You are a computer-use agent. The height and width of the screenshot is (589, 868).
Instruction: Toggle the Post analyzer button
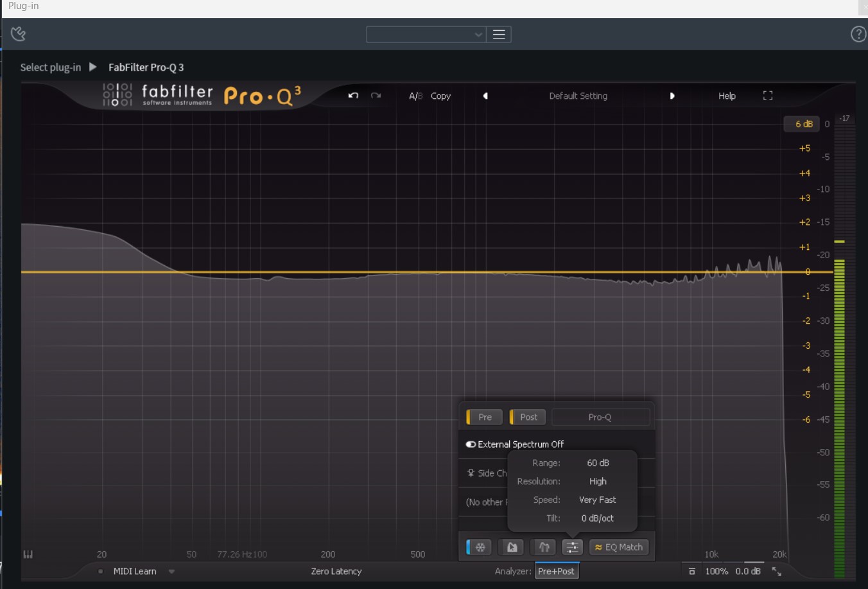528,417
